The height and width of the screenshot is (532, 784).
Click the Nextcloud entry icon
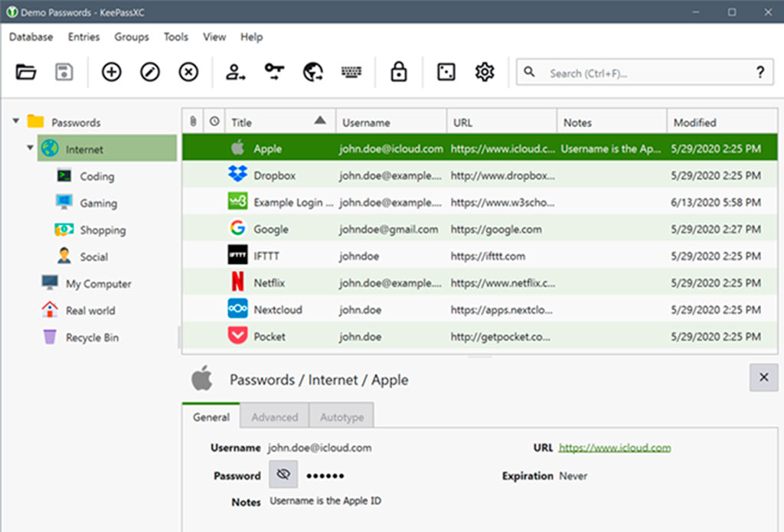[x=237, y=309]
